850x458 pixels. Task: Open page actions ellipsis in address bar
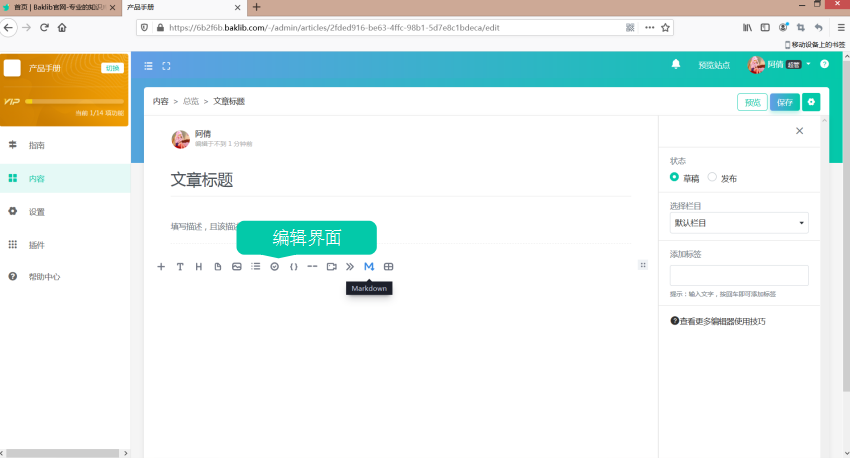coord(649,28)
